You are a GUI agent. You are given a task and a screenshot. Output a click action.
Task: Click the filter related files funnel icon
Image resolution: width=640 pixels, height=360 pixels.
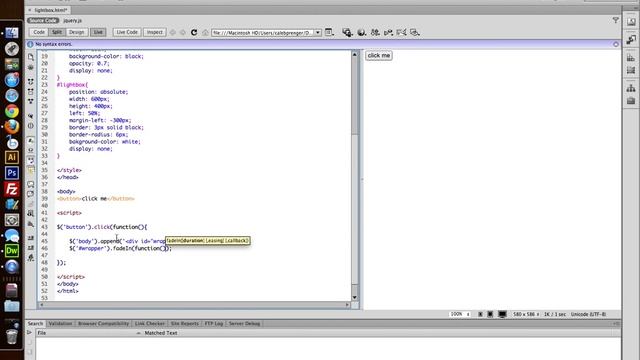pyautogui.click(x=616, y=20)
